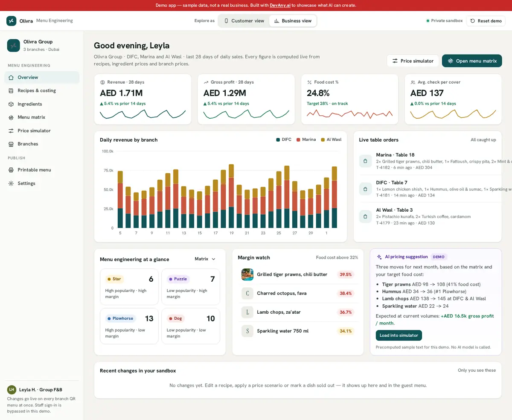This screenshot has height=420, width=512.
Task: Go to Recipes & costing
Action: point(42,90)
